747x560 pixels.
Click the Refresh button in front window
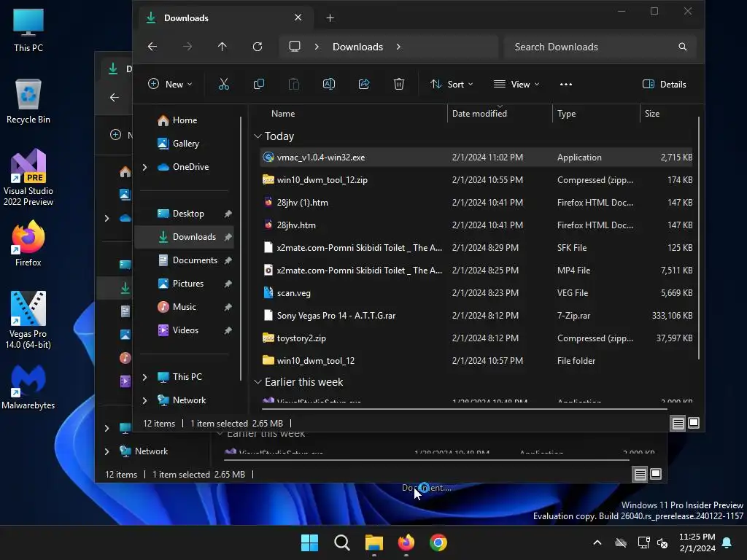(258, 47)
